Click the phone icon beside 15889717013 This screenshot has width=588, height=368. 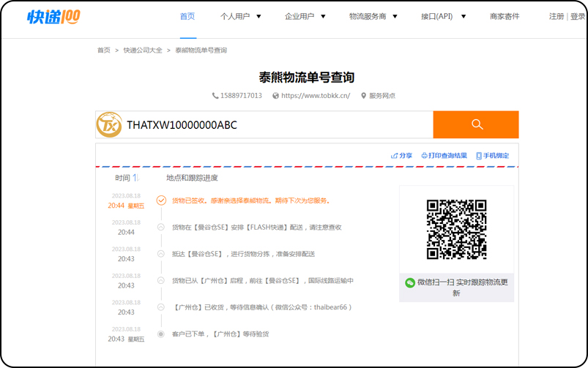coord(215,96)
